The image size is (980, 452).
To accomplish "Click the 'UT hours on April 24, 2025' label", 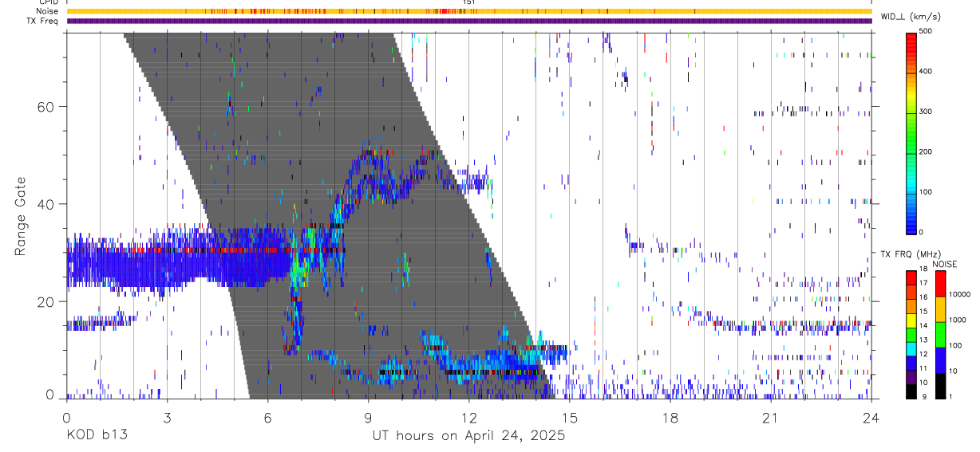I will pyautogui.click(x=468, y=435).
